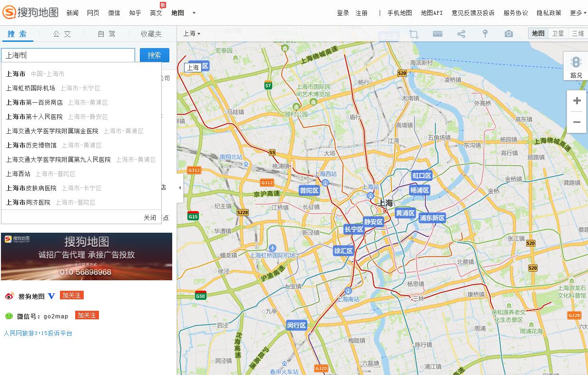Select 上海虹桥国际机场 suggestion from the list

click(30, 88)
